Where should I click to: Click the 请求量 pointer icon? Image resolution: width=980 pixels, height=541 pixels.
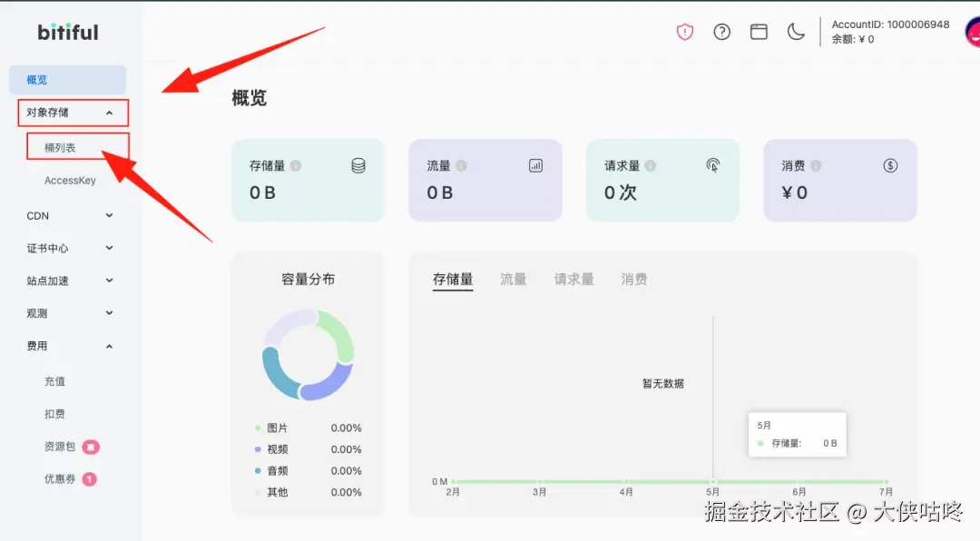713,165
